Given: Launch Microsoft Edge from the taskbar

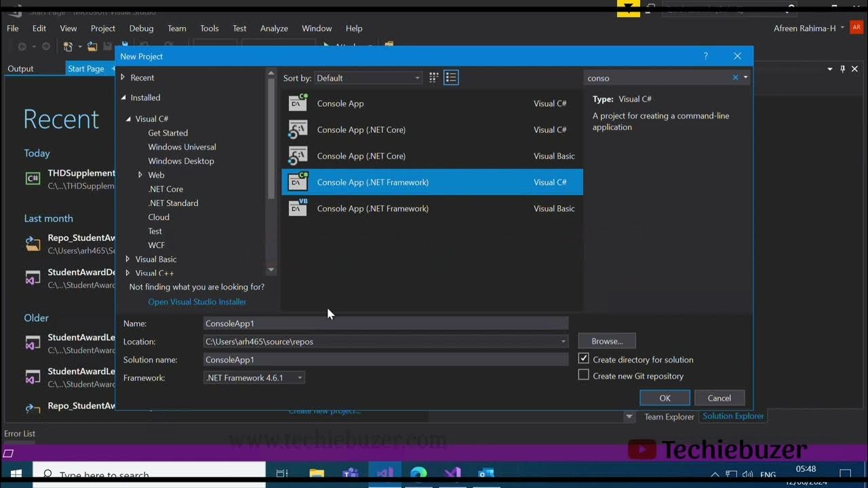Looking at the screenshot, I should (418, 473).
